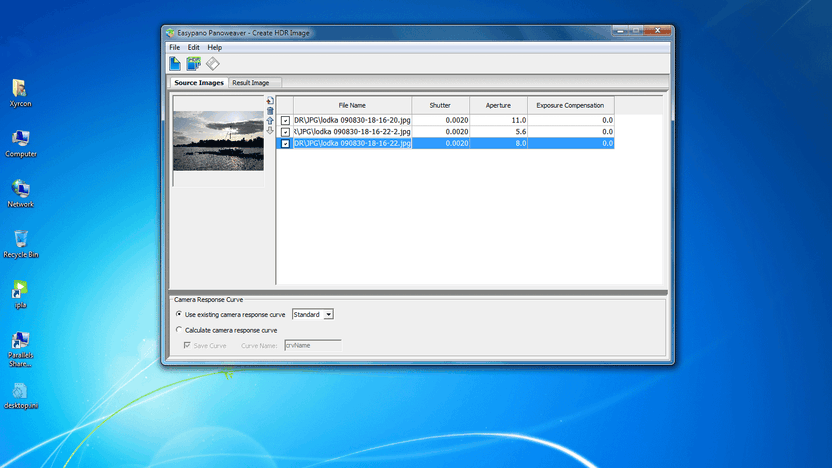Click the Aperture column header
Screen dimensions: 832x468
click(x=498, y=105)
